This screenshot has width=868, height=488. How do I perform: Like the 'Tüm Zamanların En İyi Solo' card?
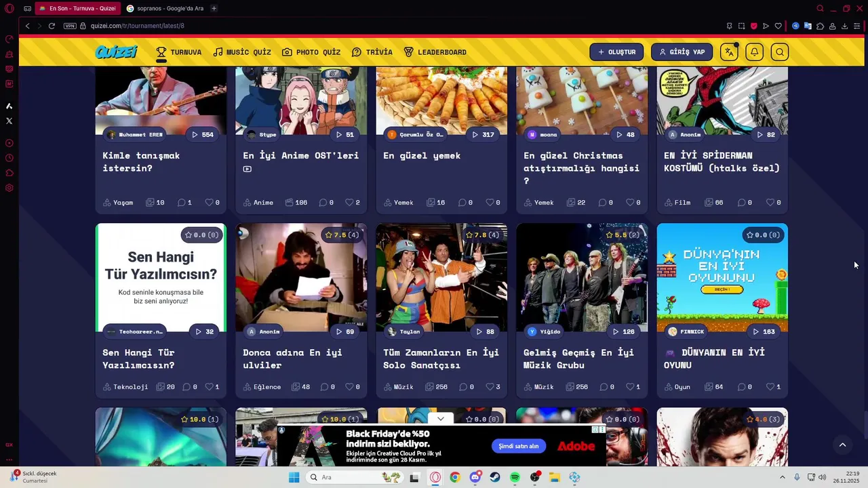[493, 387]
